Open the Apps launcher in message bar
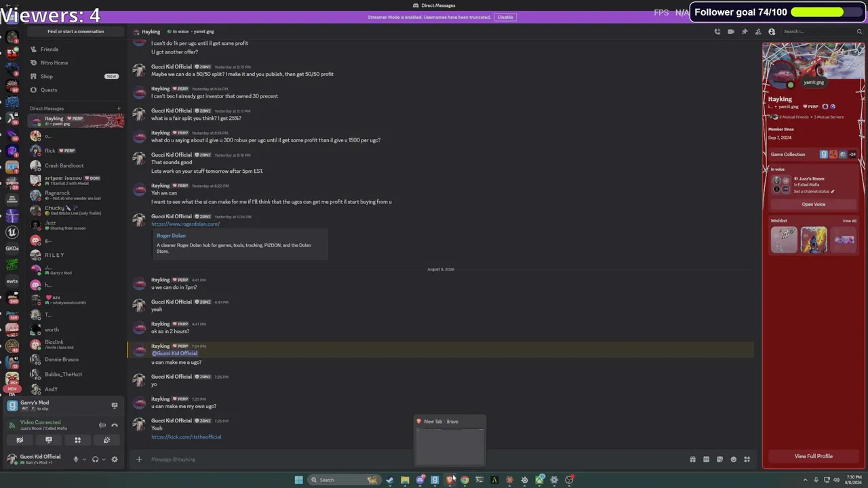This screenshot has height=488, width=868. pyautogui.click(x=747, y=460)
